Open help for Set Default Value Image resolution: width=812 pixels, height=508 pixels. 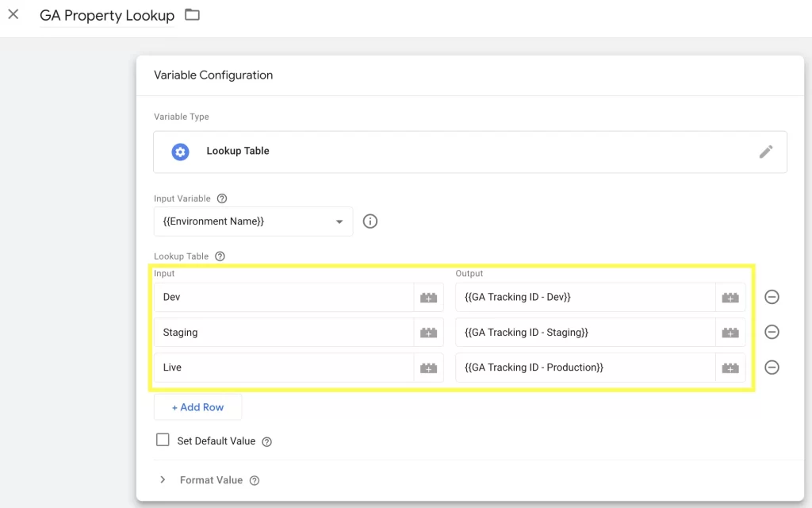[266, 441]
